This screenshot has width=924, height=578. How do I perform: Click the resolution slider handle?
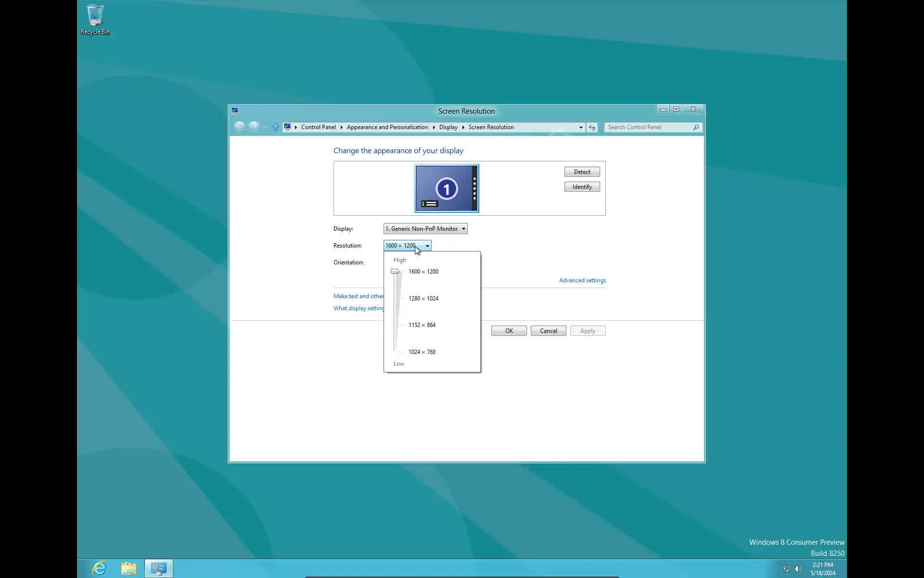(395, 272)
